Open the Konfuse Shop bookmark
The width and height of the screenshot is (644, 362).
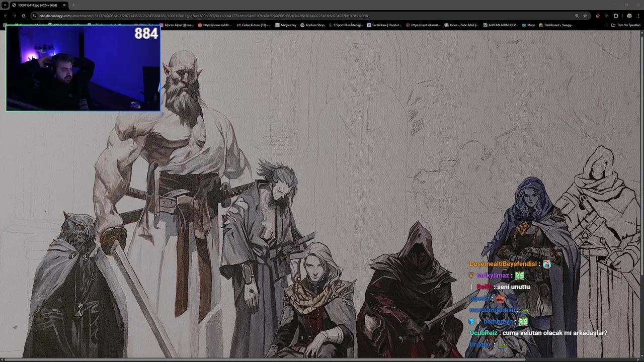point(312,25)
